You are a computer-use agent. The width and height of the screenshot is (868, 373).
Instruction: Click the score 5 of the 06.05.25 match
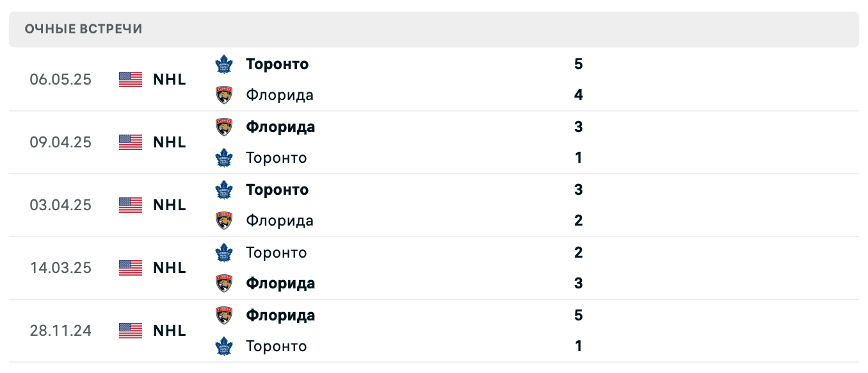[579, 64]
